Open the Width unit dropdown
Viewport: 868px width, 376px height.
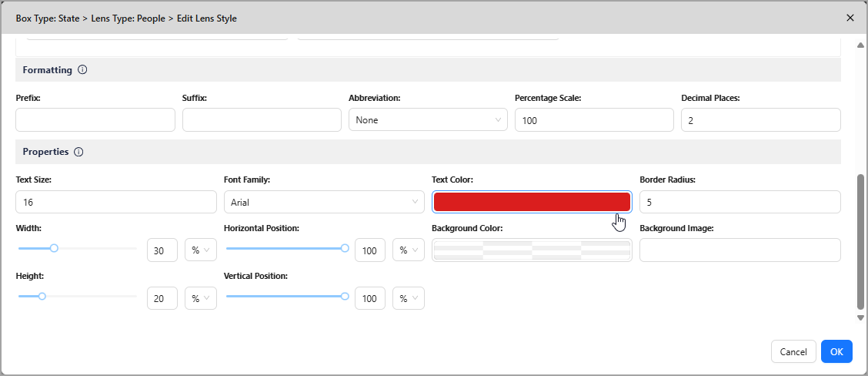[201, 250]
